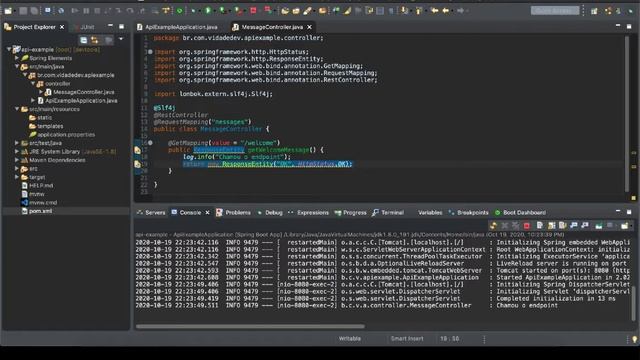Viewport: 640px width, 360px height.
Task: Click Remove All Terminated Launches icon
Action: point(516,226)
